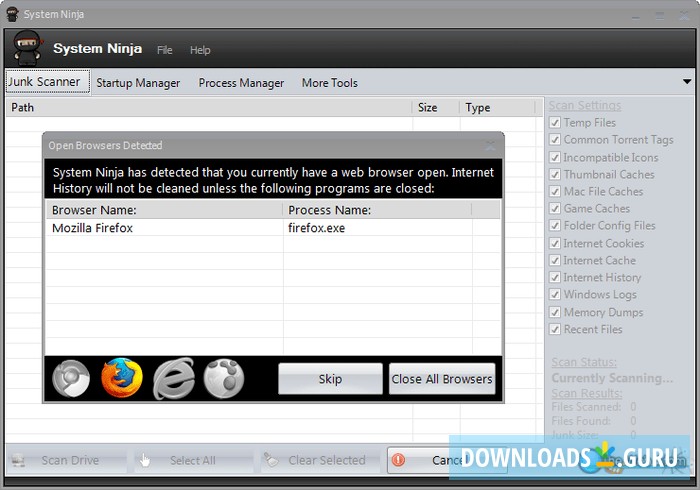
Task: Click the Cancel scan button
Action: click(446, 460)
